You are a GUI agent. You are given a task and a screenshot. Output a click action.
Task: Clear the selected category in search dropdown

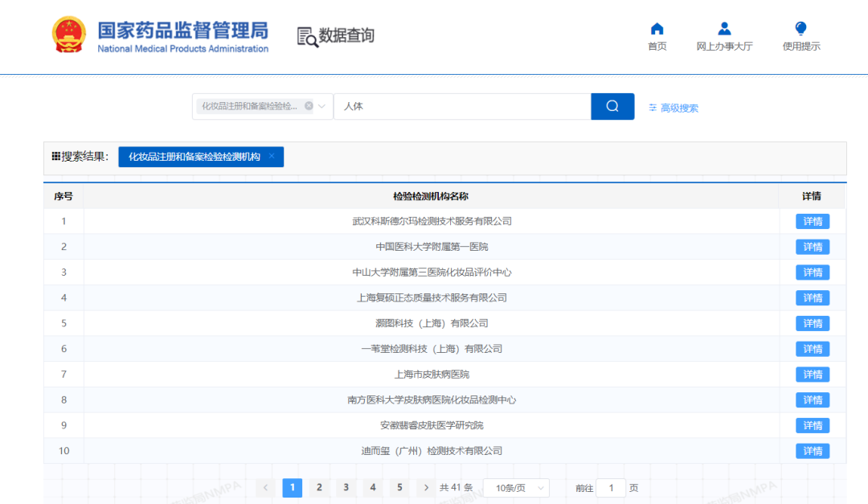click(x=309, y=106)
